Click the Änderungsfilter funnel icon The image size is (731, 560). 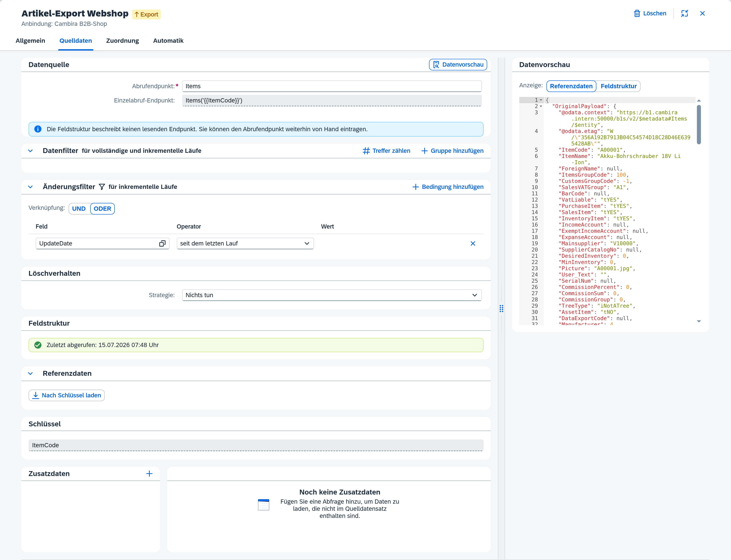102,187
